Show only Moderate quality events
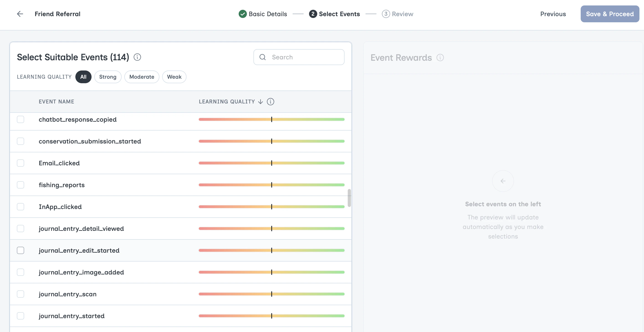Screen dimensions: 644x332 tap(141, 77)
